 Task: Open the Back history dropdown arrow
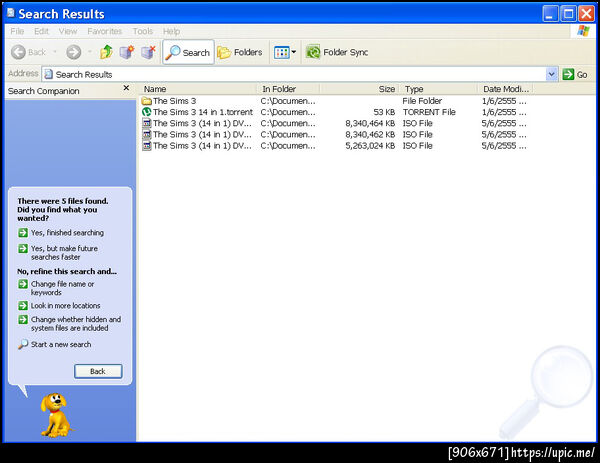tap(55, 52)
